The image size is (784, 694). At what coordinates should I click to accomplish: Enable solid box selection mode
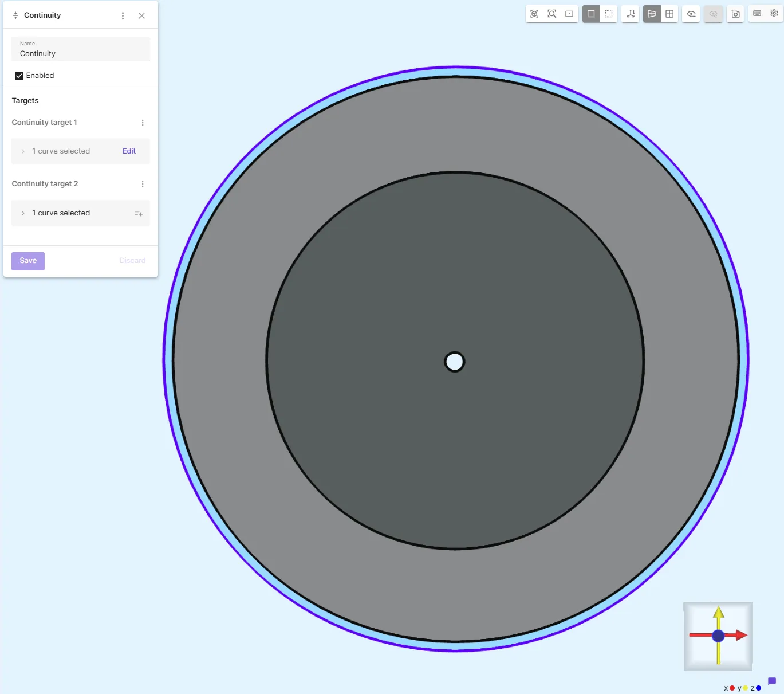point(591,14)
